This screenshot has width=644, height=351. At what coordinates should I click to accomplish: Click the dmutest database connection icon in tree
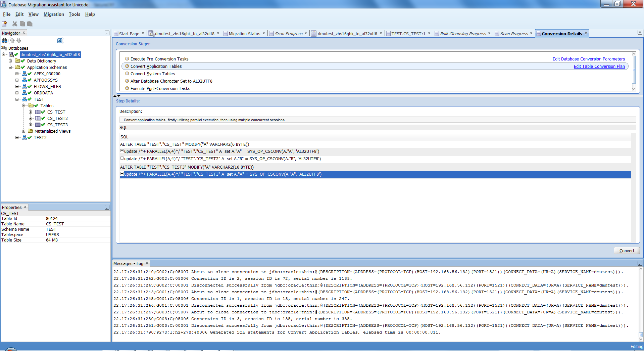coord(11,54)
